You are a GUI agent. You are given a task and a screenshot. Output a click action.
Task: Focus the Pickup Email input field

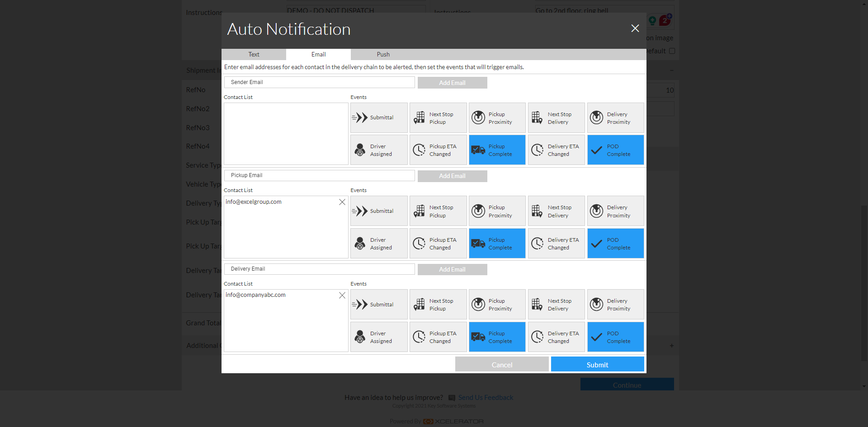coord(319,175)
